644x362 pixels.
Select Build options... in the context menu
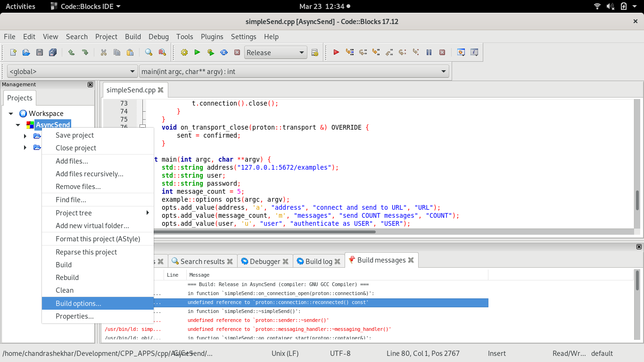coord(78,304)
